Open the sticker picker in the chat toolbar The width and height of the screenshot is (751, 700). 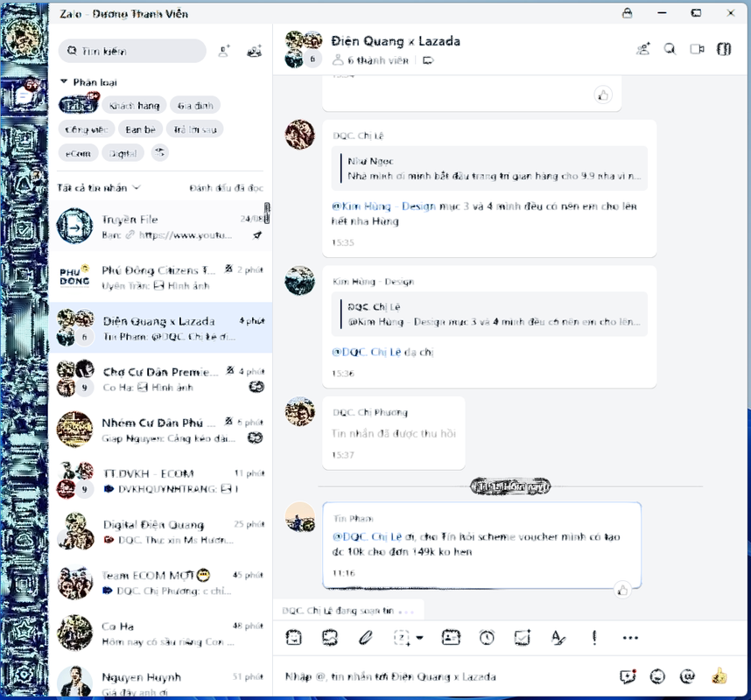pyautogui.click(x=293, y=637)
